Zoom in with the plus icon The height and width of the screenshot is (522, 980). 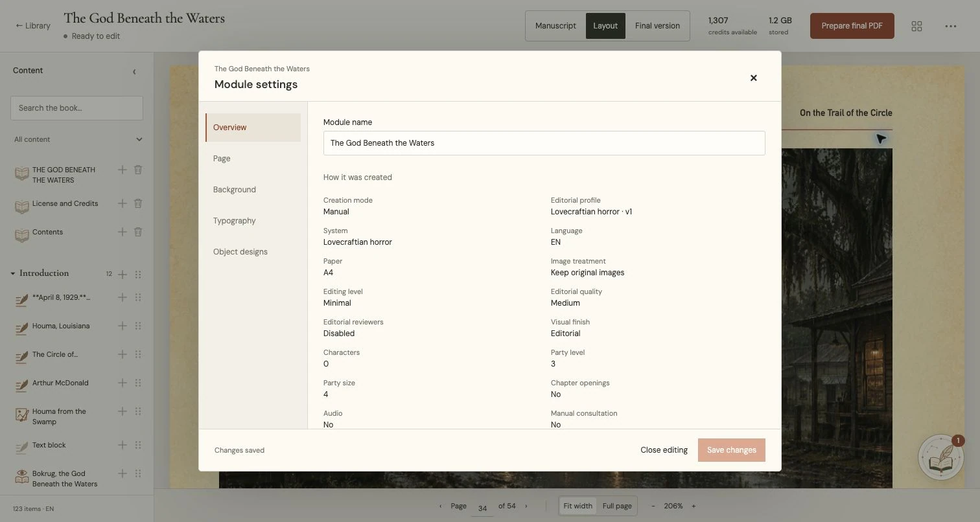tap(694, 506)
